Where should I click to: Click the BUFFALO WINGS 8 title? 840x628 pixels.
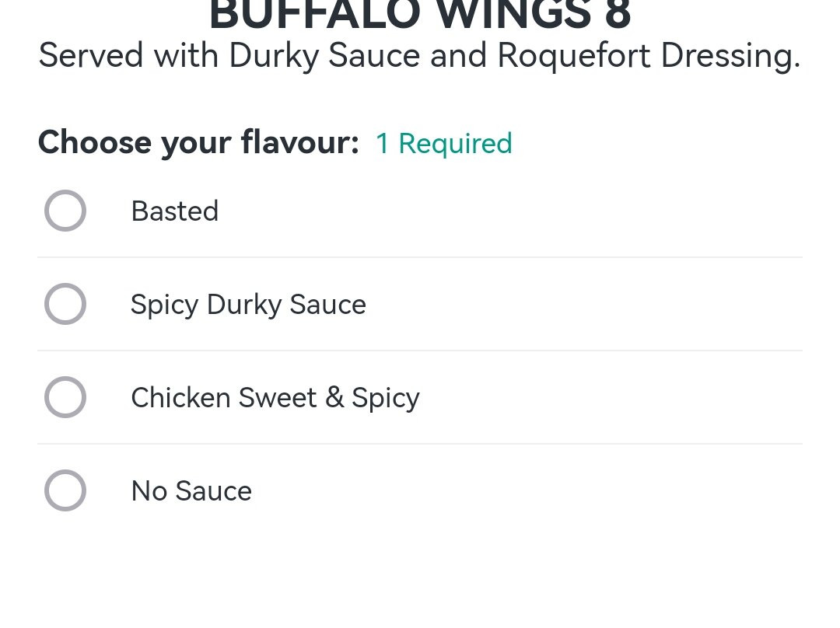pos(420,16)
